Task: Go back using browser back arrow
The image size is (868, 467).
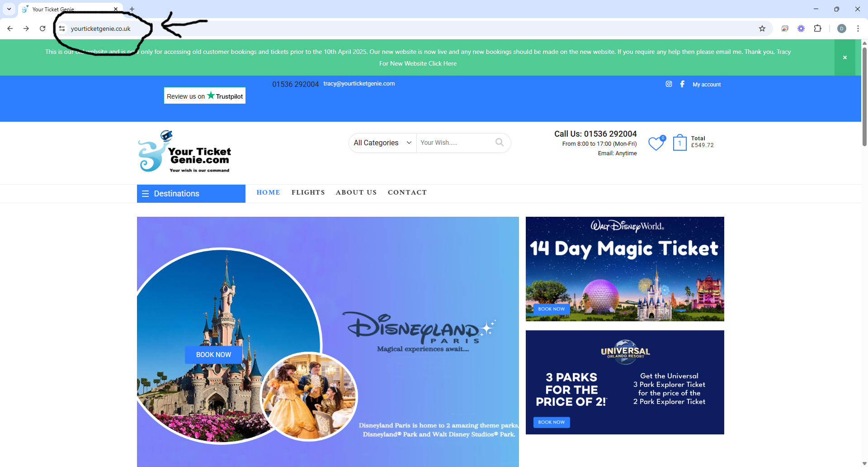Action: pos(10,29)
